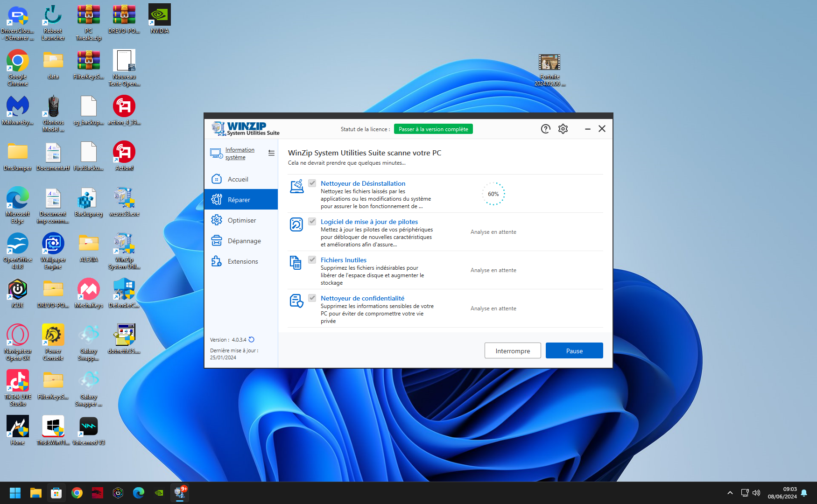Select the PC Tweaks.zip archive on desktop
Viewport: 817px width, 504px height.
(89, 22)
